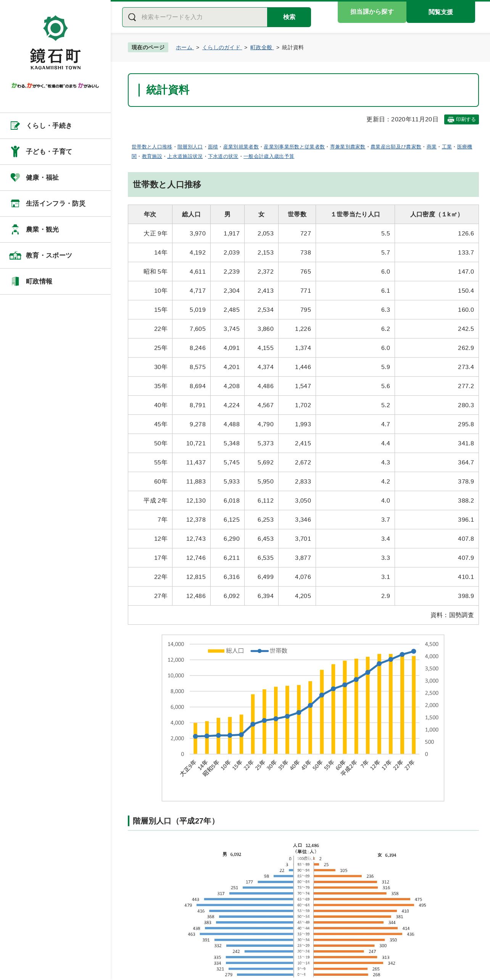The width and height of the screenshot is (490, 980).
Task: Click the 年次 column header
Action: click(x=150, y=214)
